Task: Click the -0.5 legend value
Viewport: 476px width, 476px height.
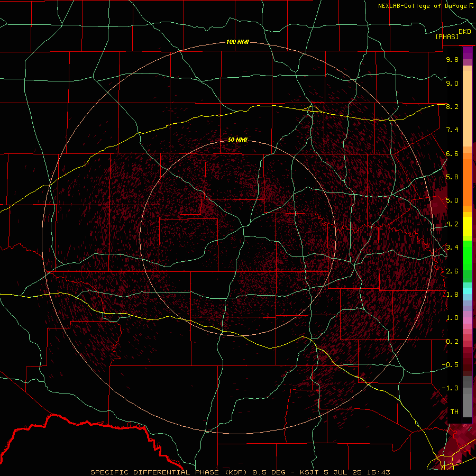Action: [450, 365]
